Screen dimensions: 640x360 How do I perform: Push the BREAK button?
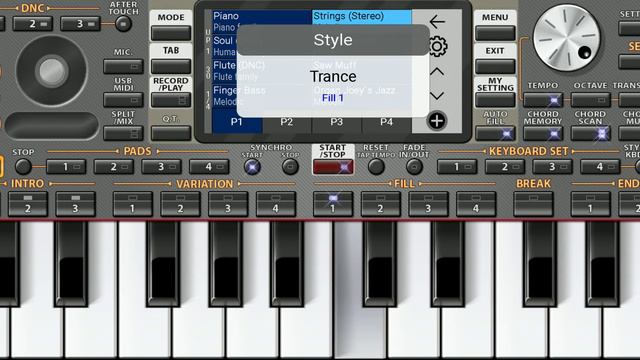(533, 204)
